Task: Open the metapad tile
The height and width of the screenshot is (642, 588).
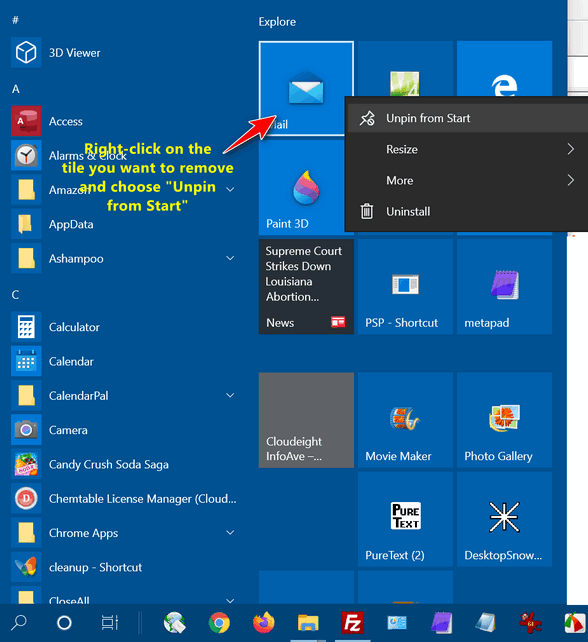Action: click(x=504, y=287)
